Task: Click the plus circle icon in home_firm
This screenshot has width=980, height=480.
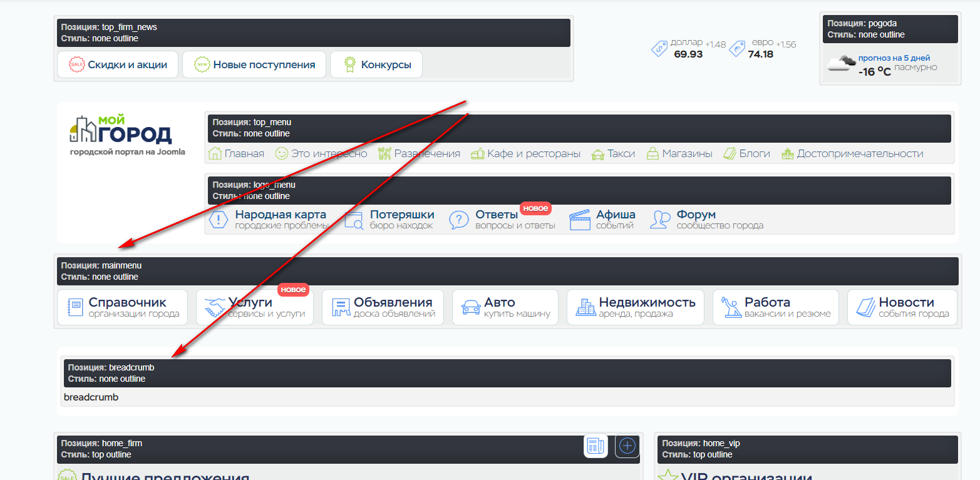Action: [x=627, y=446]
